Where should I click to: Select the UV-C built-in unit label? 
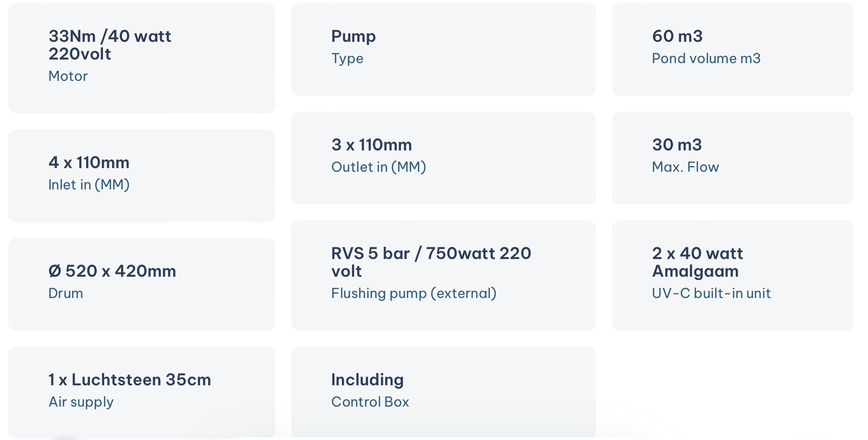pos(711,293)
